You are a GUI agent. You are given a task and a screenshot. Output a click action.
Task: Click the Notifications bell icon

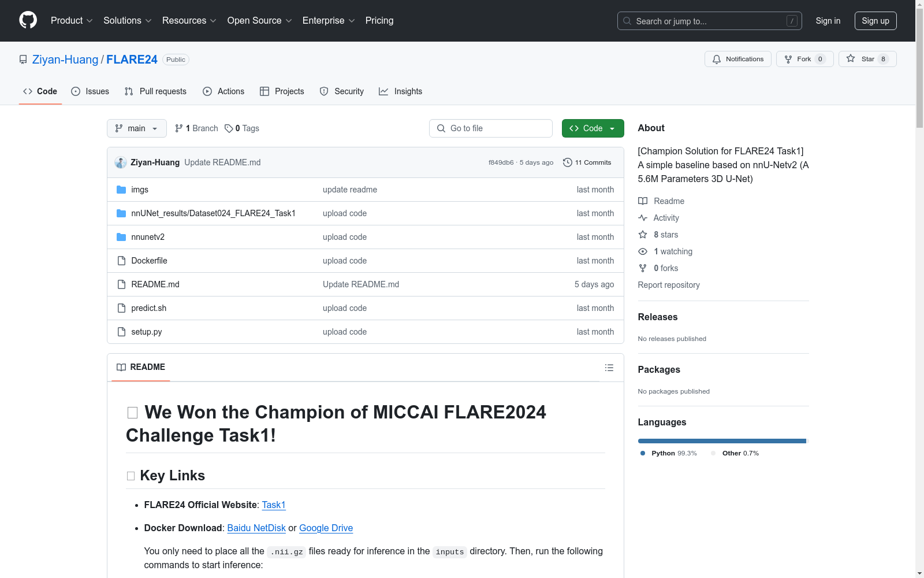coord(717,59)
